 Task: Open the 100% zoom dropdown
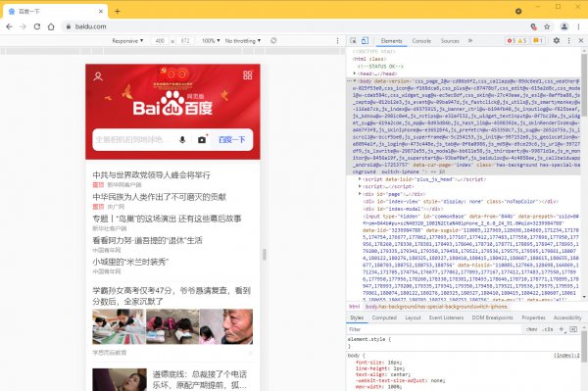pyautogui.click(x=211, y=40)
